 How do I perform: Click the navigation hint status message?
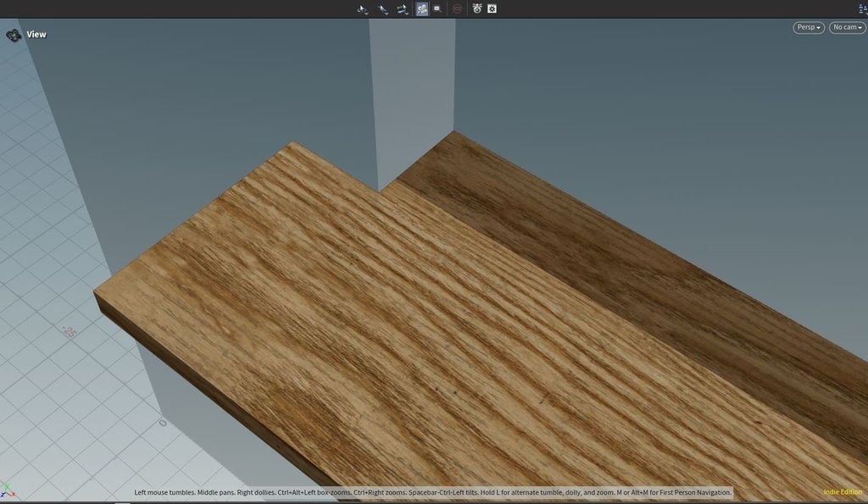point(432,492)
